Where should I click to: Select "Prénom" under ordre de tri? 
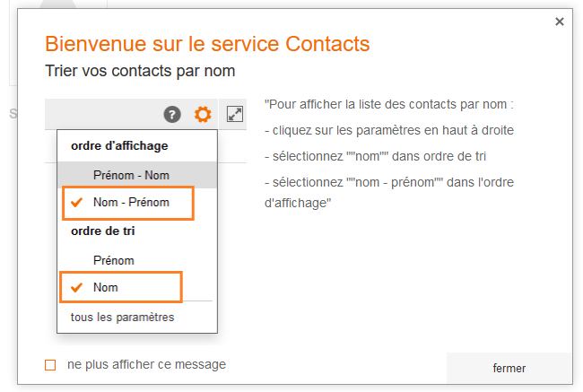pos(113,260)
